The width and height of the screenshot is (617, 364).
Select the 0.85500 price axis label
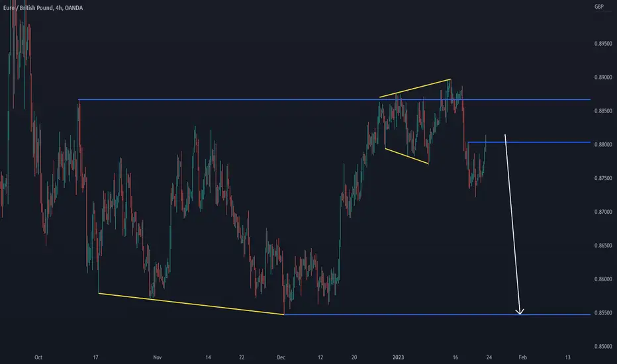(603, 313)
